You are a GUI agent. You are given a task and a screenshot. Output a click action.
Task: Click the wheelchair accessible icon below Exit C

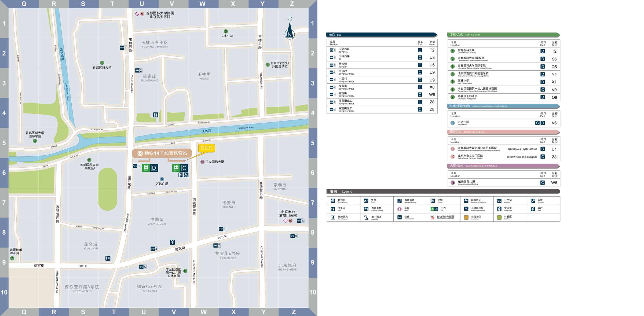point(186,175)
